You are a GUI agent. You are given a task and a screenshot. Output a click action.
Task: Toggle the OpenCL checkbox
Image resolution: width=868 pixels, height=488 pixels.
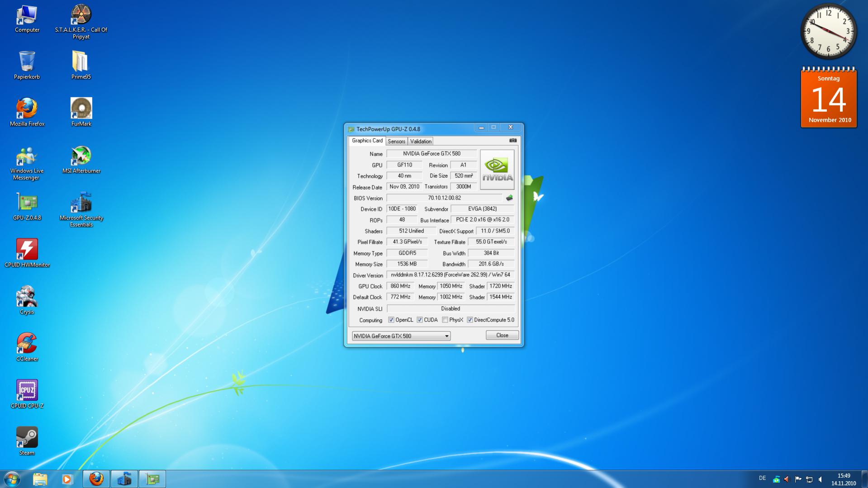point(391,320)
